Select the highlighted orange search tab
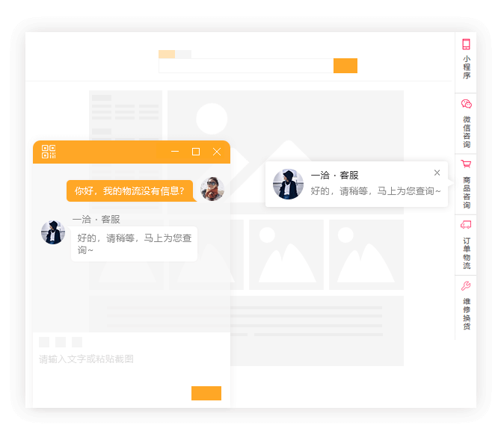The height and width of the screenshot is (440, 504). click(167, 55)
